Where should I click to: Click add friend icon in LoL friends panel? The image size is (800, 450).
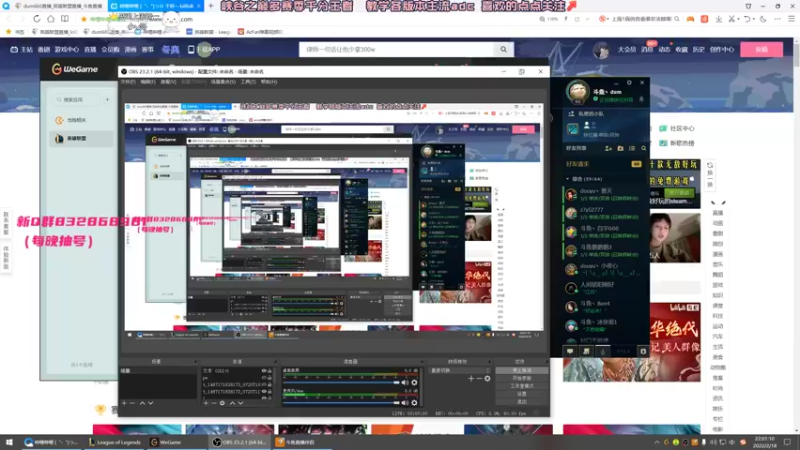click(x=608, y=148)
